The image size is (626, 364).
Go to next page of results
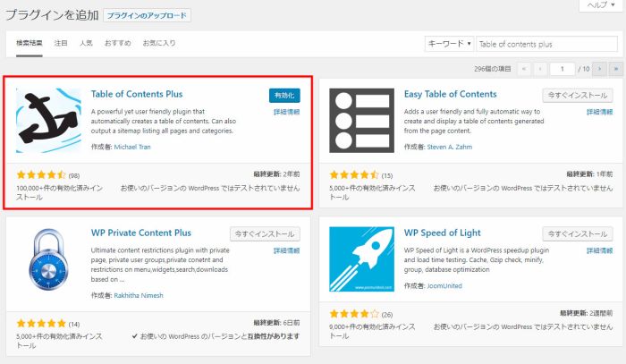599,69
